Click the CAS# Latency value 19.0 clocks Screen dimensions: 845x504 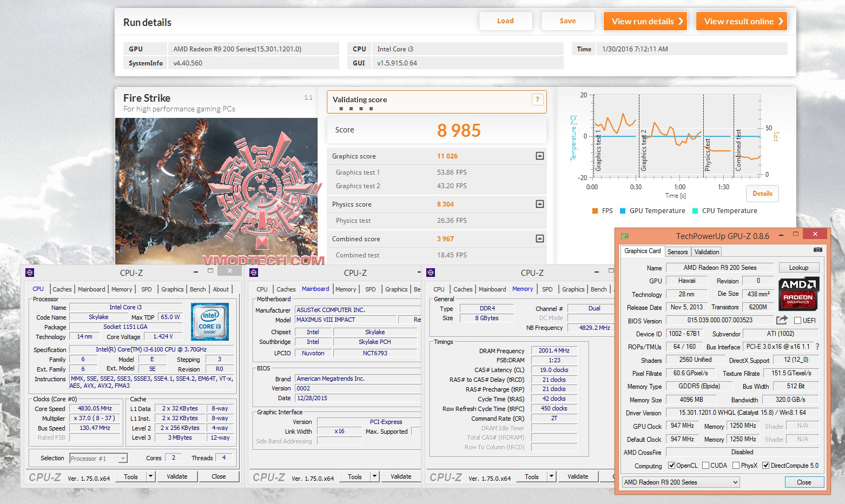pos(554,370)
